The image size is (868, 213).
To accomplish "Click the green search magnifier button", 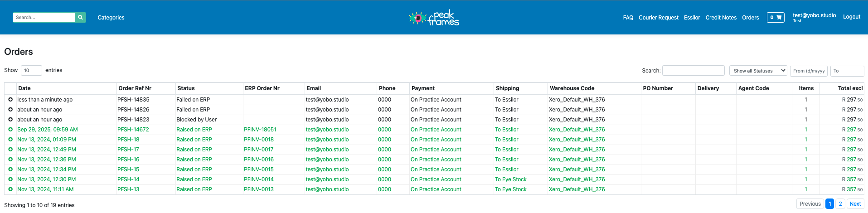I will click(x=80, y=17).
